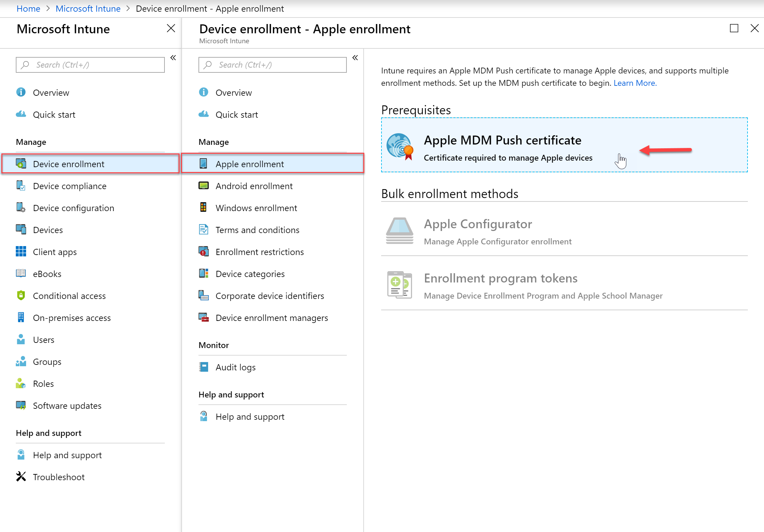This screenshot has height=532, width=764.
Task: Click the Groups people icon
Action: point(21,361)
